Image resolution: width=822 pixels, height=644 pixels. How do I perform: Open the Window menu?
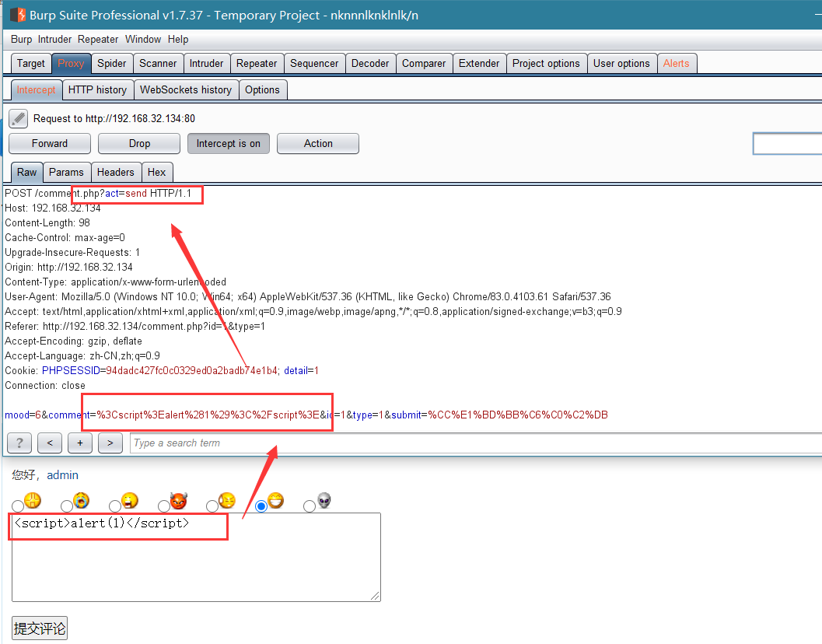143,40
